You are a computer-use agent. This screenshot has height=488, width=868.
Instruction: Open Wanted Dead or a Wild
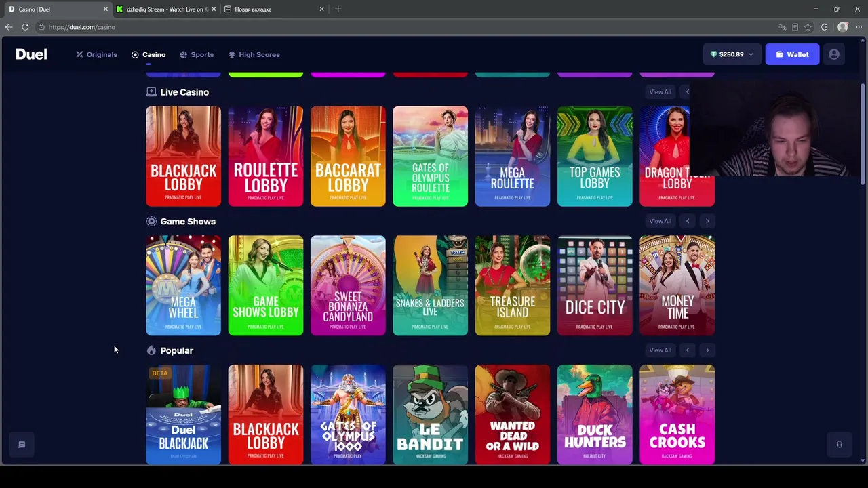pos(513,415)
